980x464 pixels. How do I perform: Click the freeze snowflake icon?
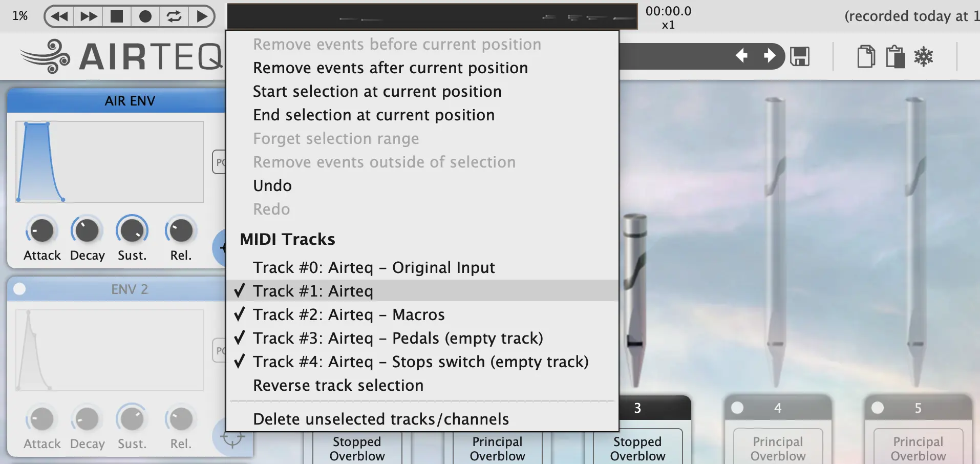[x=924, y=56]
